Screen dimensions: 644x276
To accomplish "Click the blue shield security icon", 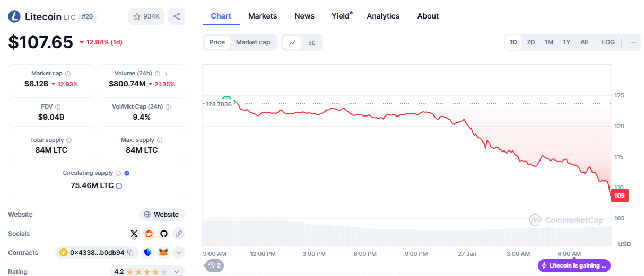I will click(x=147, y=253).
